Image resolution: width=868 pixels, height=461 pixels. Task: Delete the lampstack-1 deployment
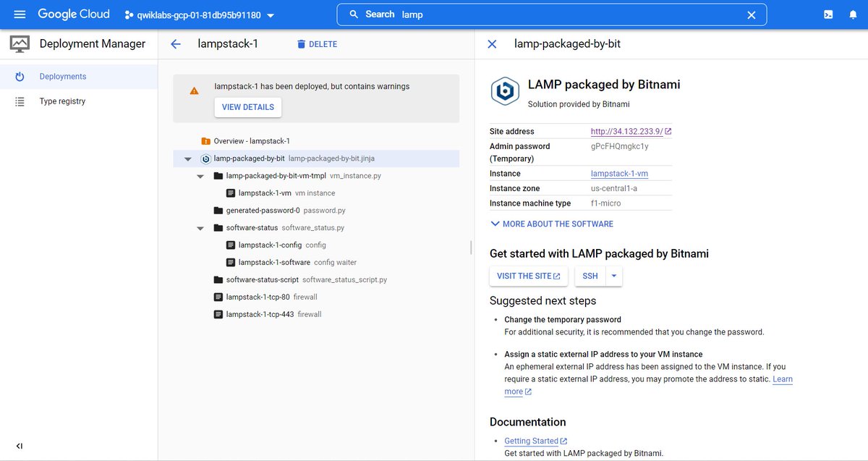[x=317, y=44]
